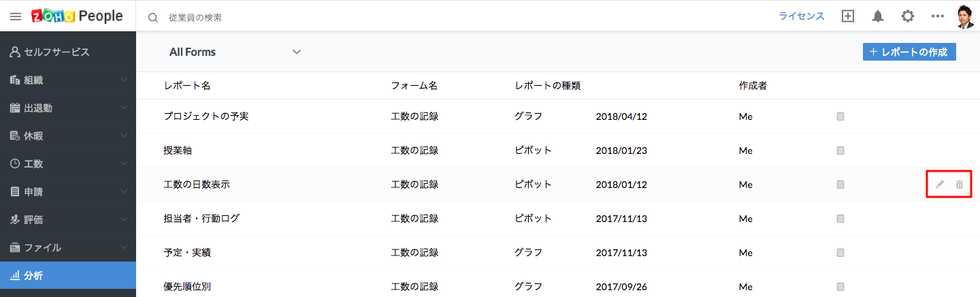Open 組織 in the sidebar
Screen dimensions: 980x297
point(68,80)
